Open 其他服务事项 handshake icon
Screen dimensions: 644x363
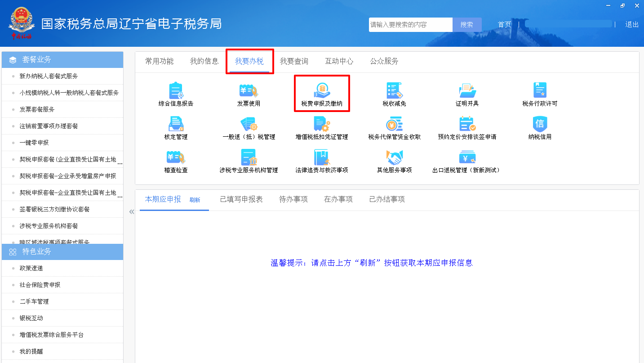point(394,157)
